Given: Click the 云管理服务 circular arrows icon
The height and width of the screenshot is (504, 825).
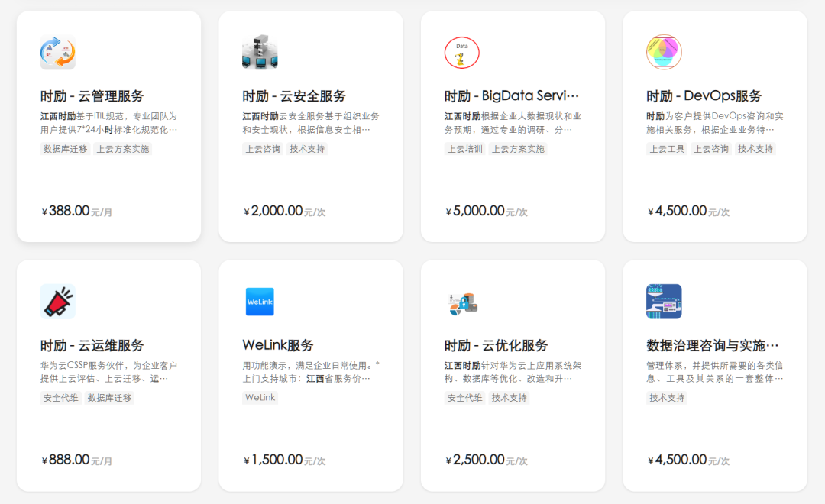Looking at the screenshot, I should (58, 53).
